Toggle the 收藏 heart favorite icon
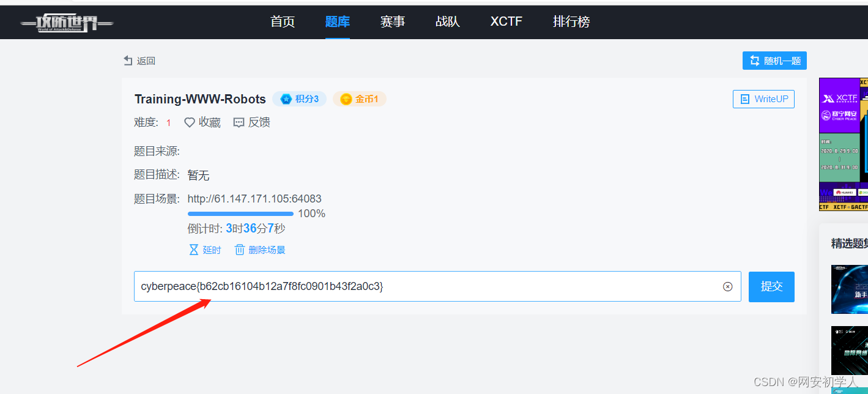 point(189,122)
